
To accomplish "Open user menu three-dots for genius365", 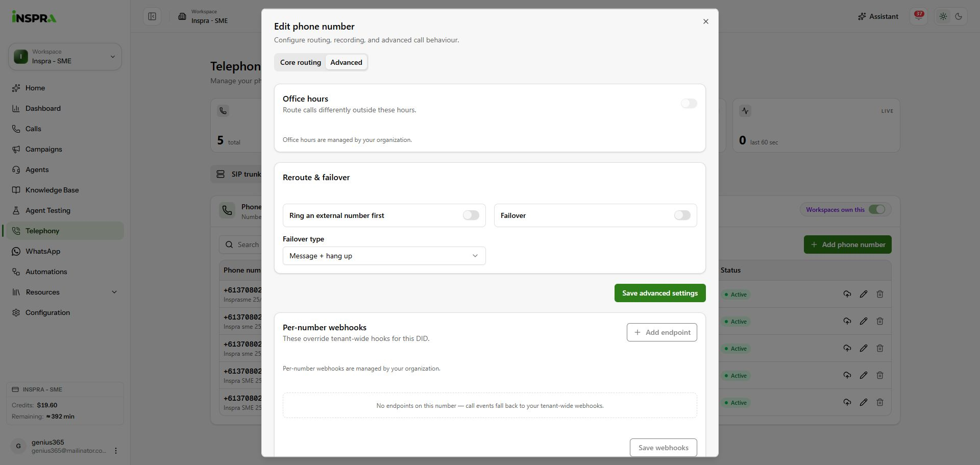I will [x=116, y=451].
